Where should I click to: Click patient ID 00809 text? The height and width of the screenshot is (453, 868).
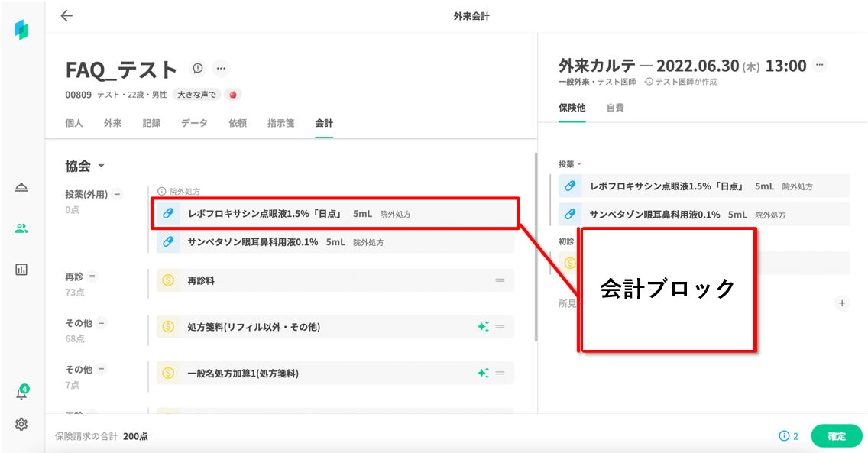tap(78, 95)
